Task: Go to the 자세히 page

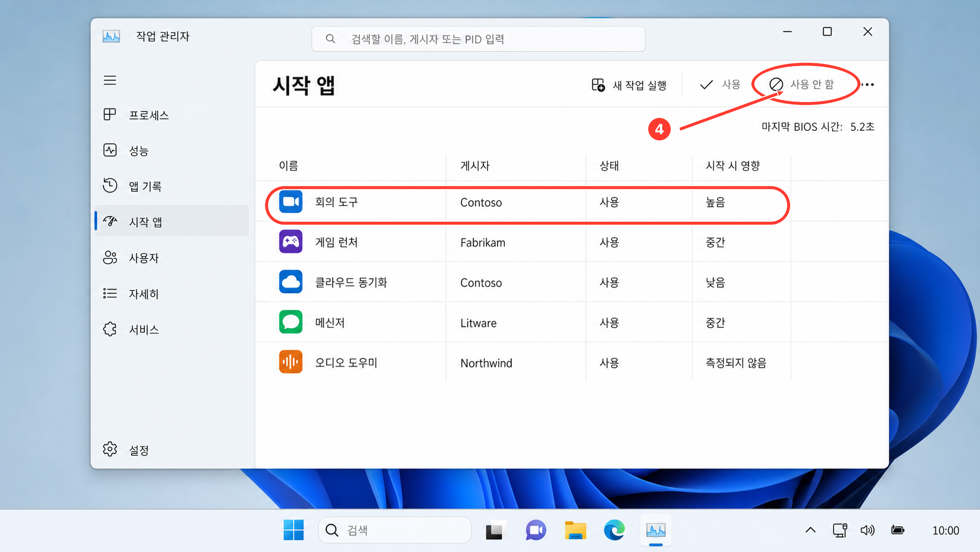Action: tap(171, 294)
